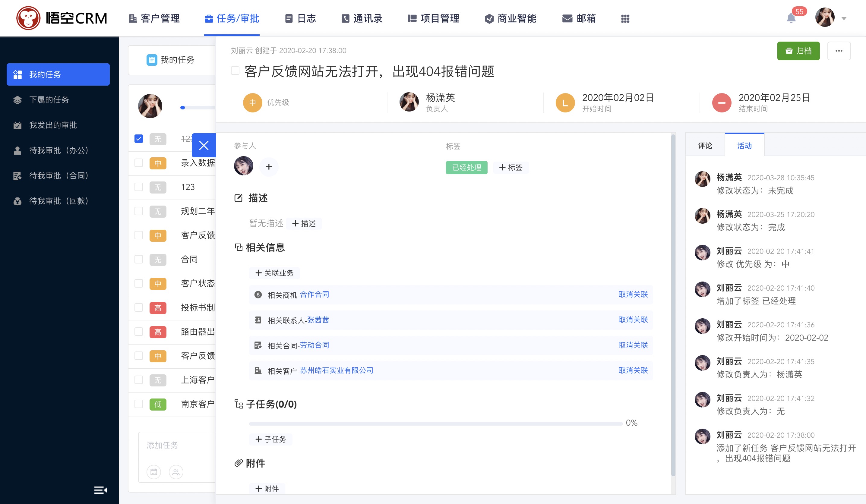Click the task list progress slider
This screenshot has width=866, height=504.
(198, 108)
